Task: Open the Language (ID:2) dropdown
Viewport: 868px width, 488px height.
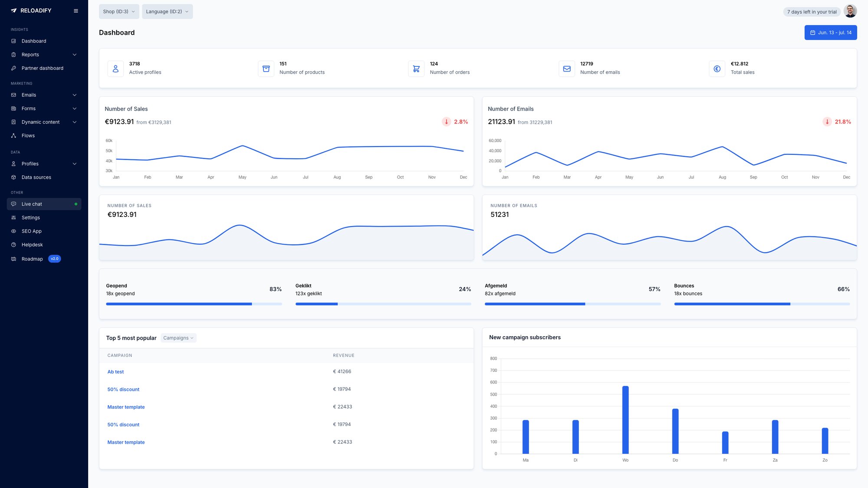Action: pos(167,12)
